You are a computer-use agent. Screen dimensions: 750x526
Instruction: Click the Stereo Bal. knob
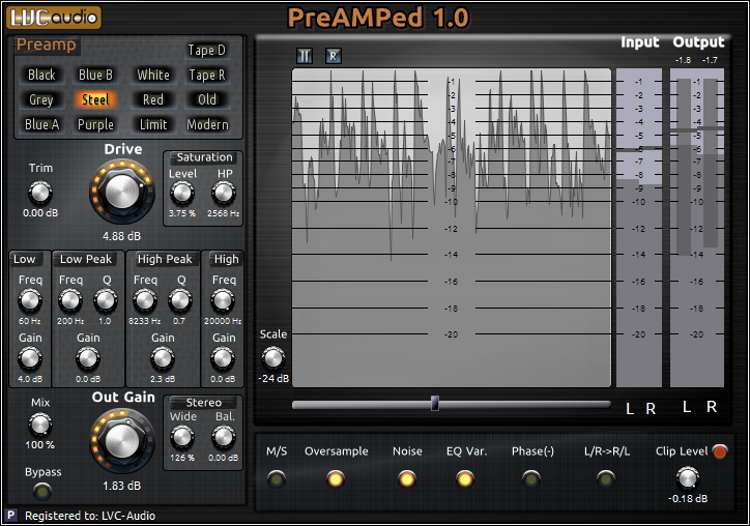tap(223, 438)
